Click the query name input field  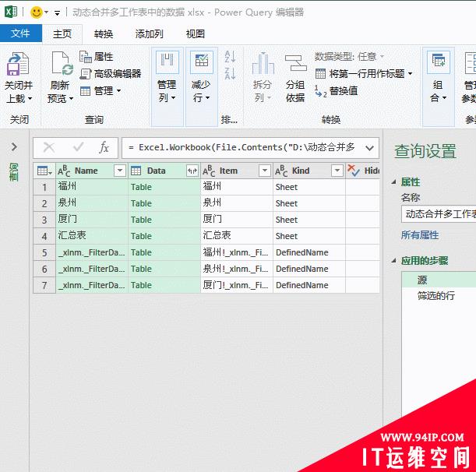439,214
